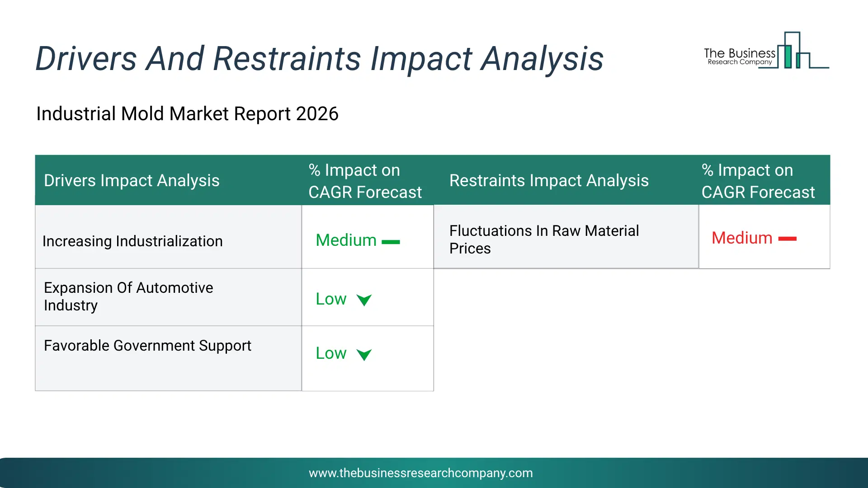The image size is (868, 488).
Task: Click the Restraints Impact Analysis header cell
Action: pos(566,180)
